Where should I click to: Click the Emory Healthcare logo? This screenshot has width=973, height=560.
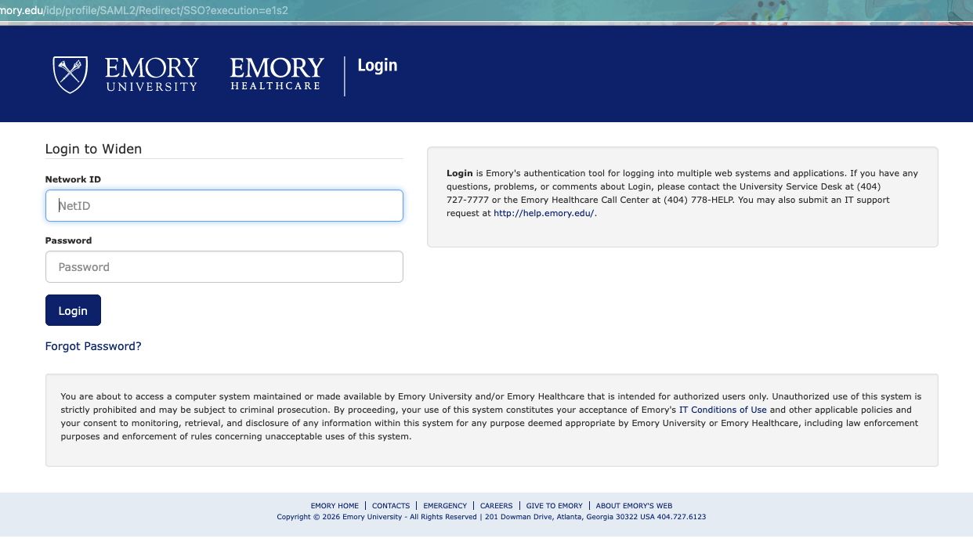277,74
